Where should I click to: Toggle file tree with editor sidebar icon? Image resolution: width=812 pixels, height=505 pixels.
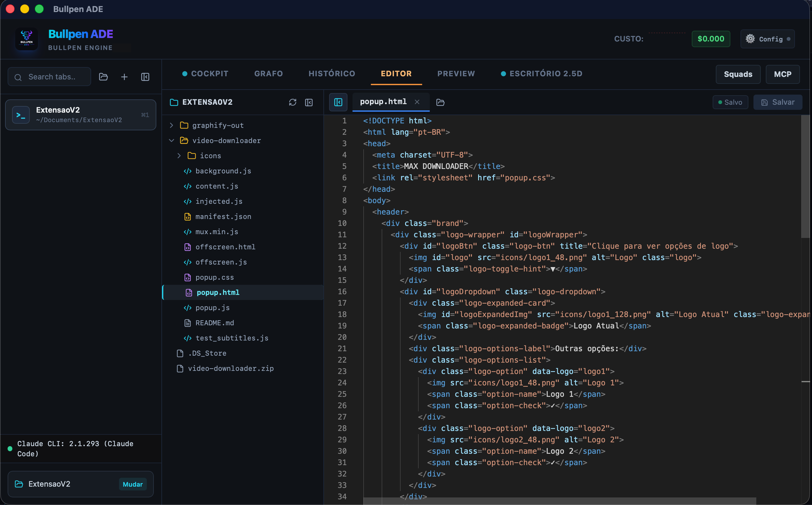[338, 102]
